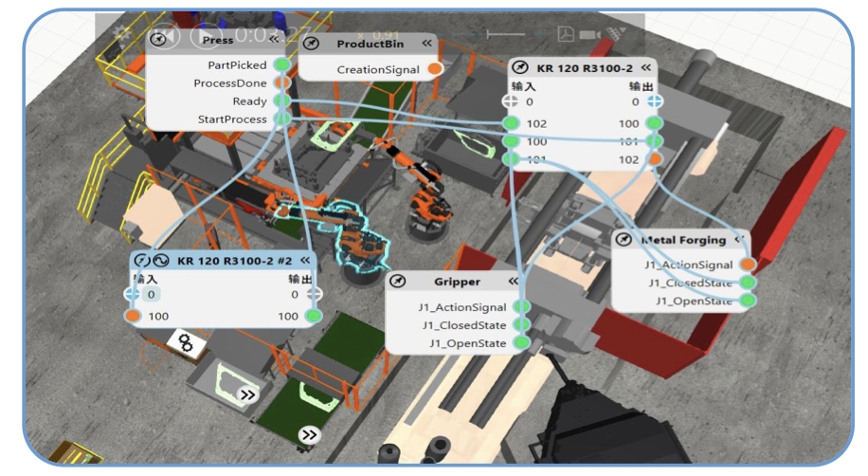Pin the ProductBin panel
The image size is (868, 476).
click(x=312, y=44)
